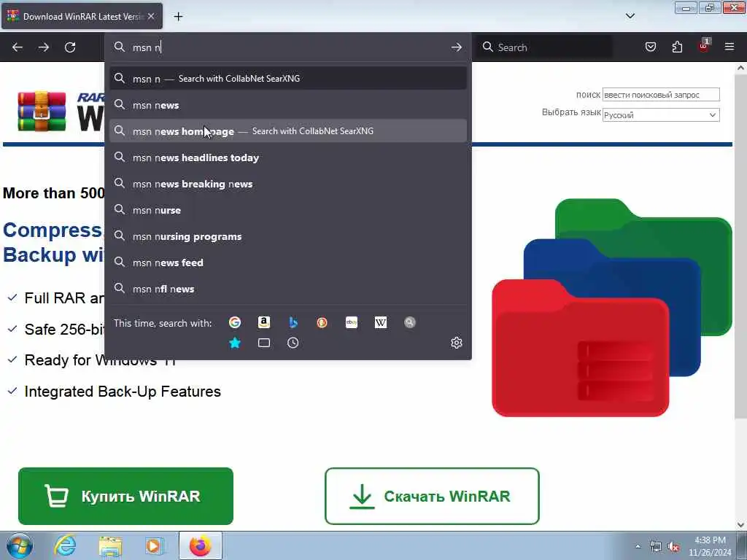The height and width of the screenshot is (560, 747).
Task: Search in History clock icon
Action: click(x=293, y=343)
